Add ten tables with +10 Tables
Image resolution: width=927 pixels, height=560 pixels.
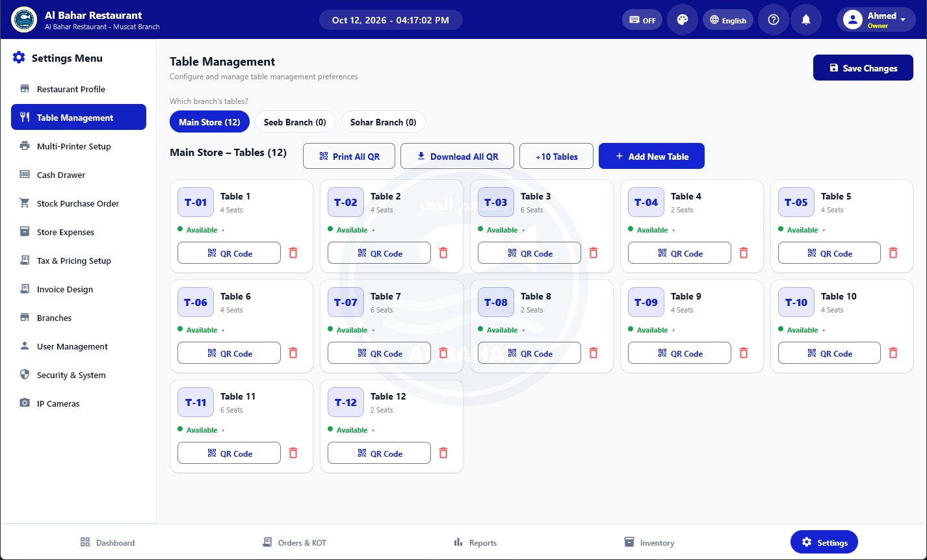556,156
